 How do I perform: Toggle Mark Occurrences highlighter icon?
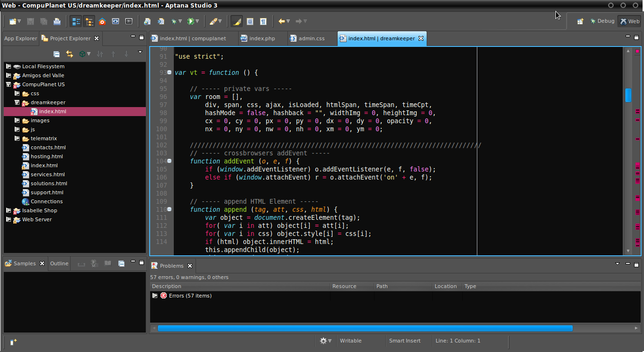click(x=236, y=21)
